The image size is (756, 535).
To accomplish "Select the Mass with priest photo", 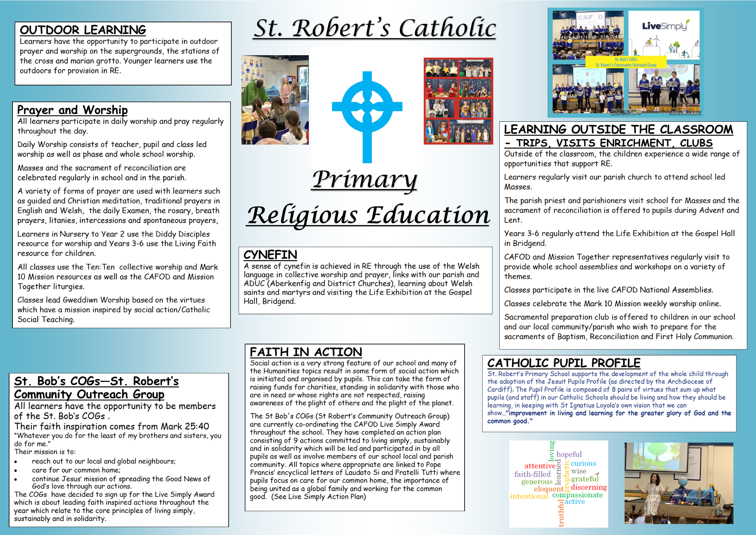I will click(x=275, y=100).
